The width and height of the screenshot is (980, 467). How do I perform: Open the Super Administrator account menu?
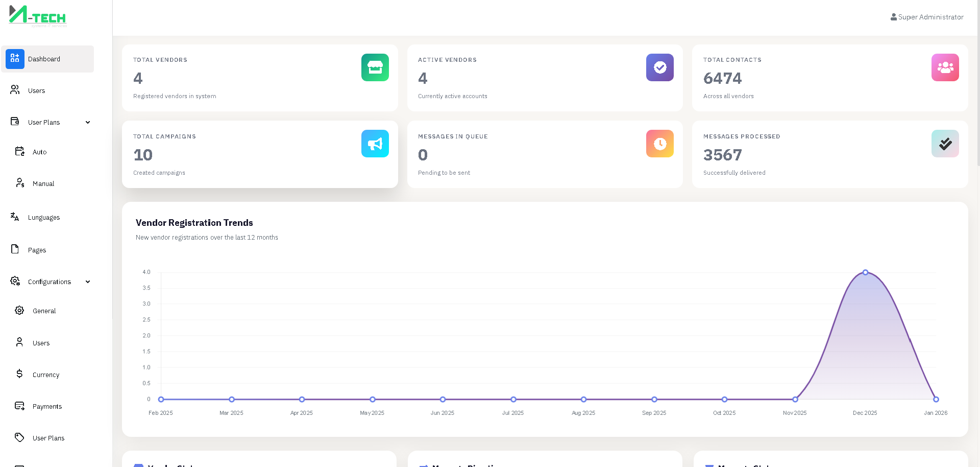[927, 17]
